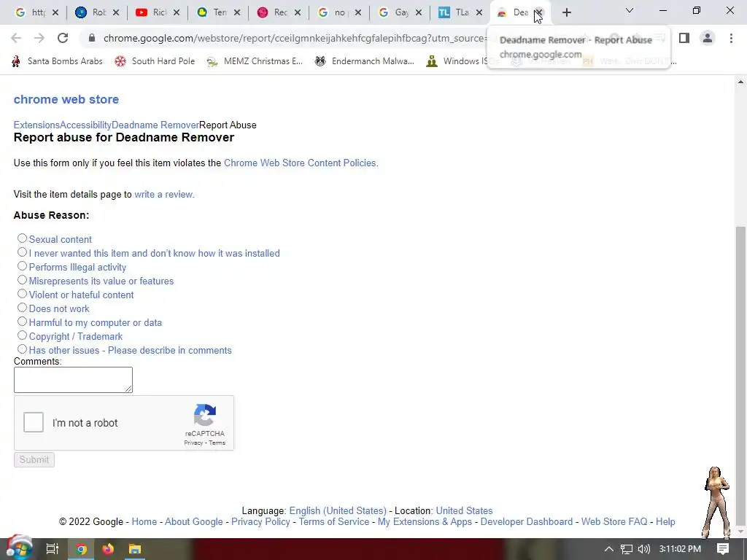747x560 pixels.
Task: Reload the current page
Action: 63,38
